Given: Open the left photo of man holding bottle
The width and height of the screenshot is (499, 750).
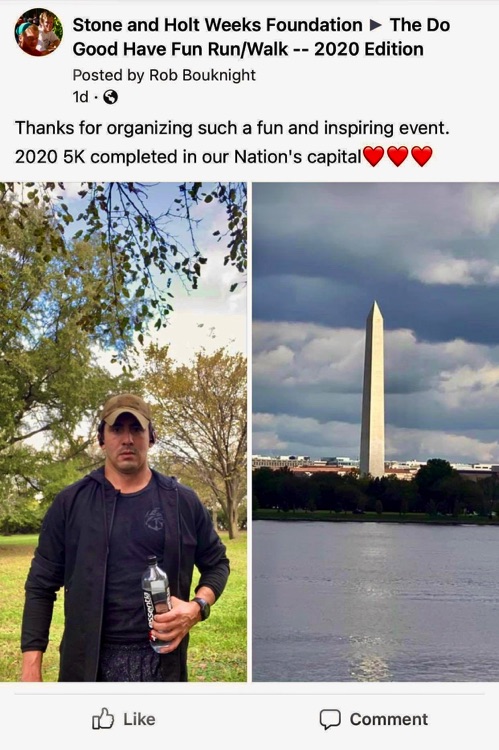Looking at the screenshot, I should [x=123, y=431].
